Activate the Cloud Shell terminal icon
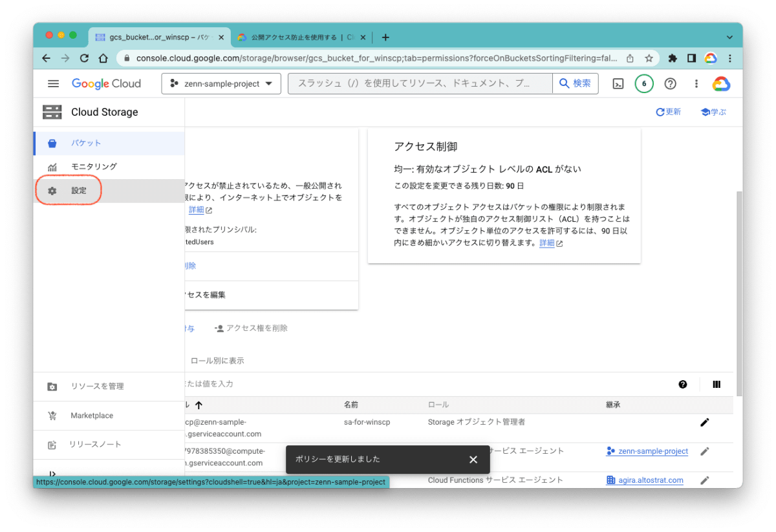Image resolution: width=776 pixels, height=532 pixels. [618, 84]
